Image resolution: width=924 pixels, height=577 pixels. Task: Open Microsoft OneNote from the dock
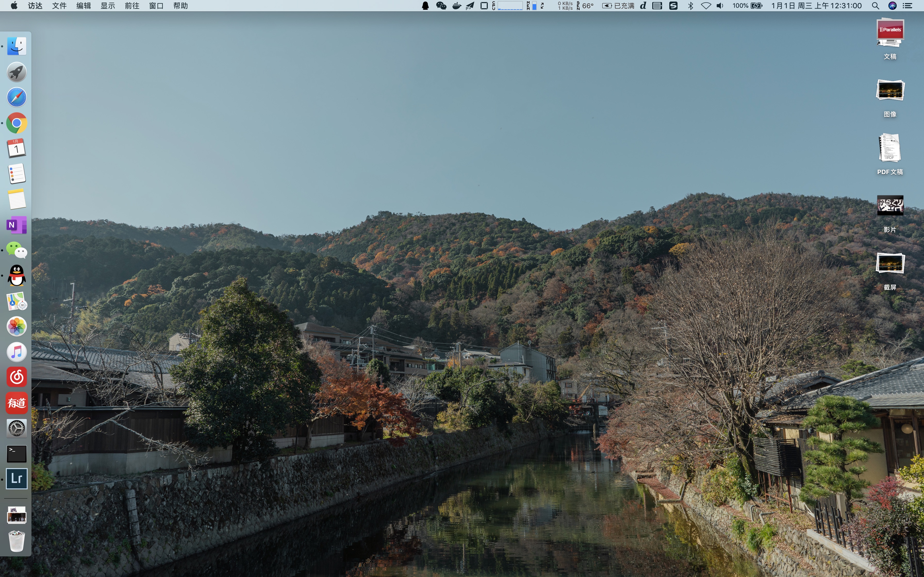[x=16, y=225]
